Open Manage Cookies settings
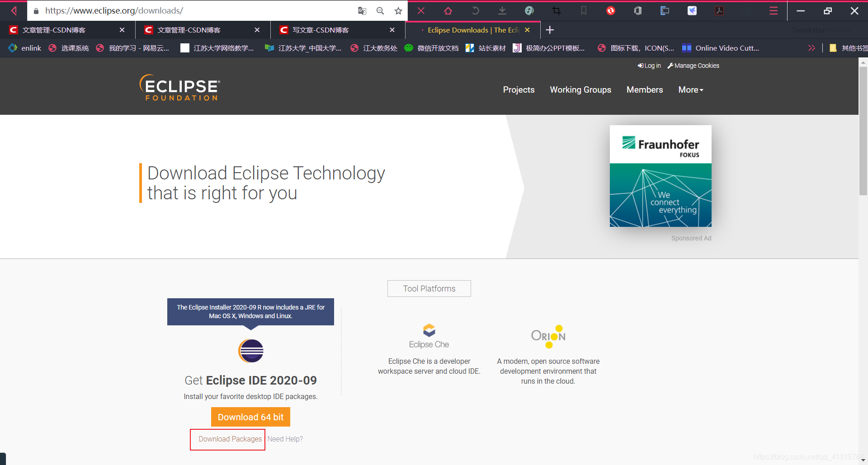Viewport: 868px width, 465px height. (x=693, y=66)
